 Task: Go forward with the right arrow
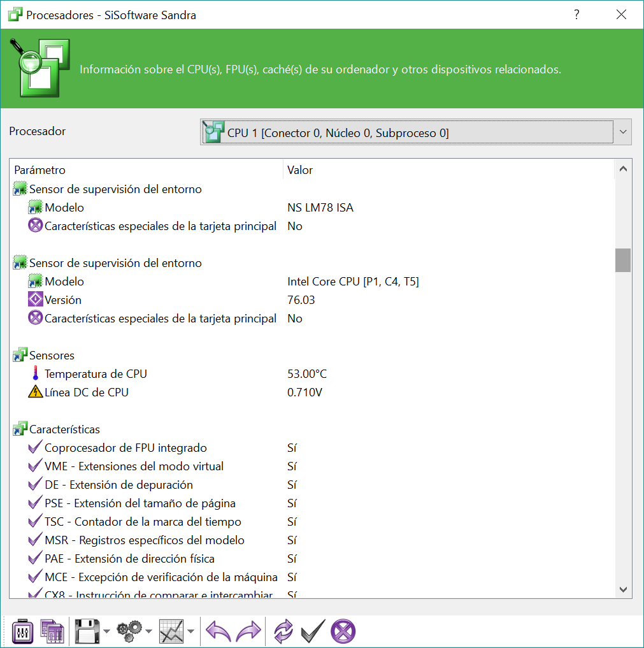pos(248,631)
